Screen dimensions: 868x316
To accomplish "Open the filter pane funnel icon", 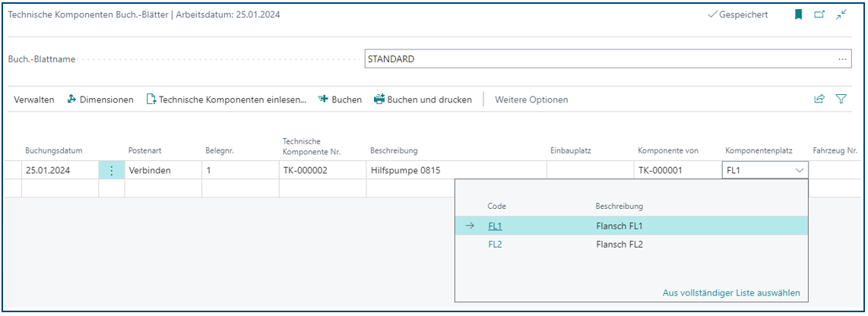I will click(841, 99).
